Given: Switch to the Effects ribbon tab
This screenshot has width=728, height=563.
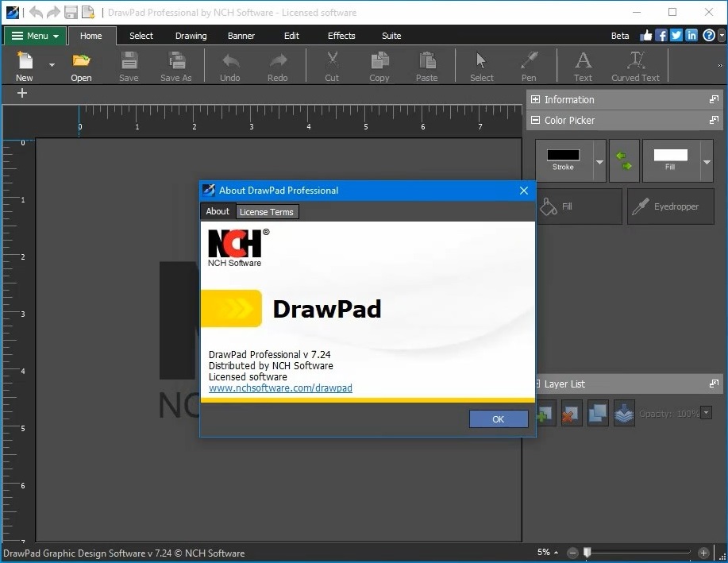Looking at the screenshot, I should point(341,36).
